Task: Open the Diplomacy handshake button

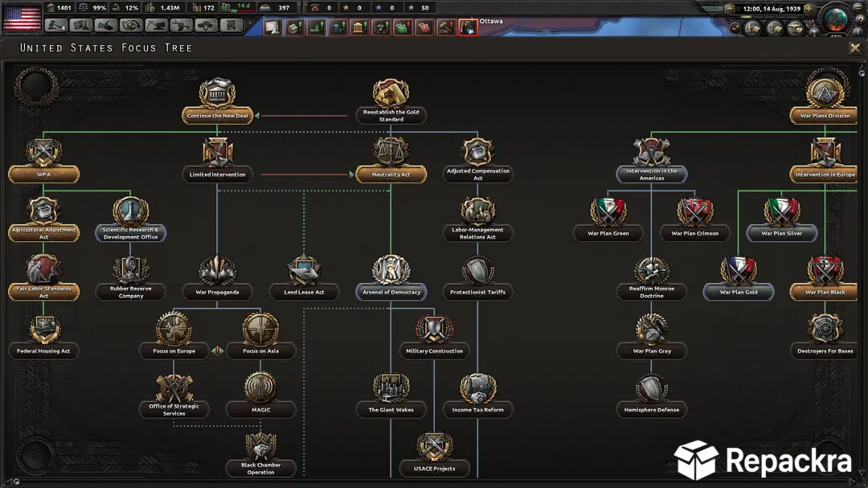Action: pos(106,26)
